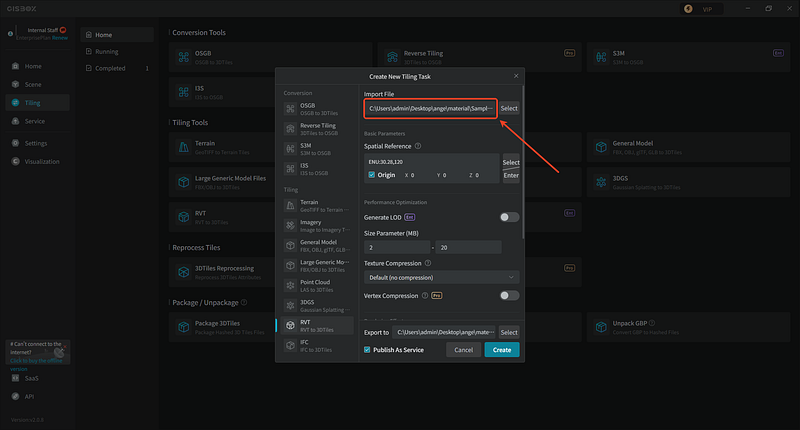
Task: Click the Create button
Action: (502, 350)
